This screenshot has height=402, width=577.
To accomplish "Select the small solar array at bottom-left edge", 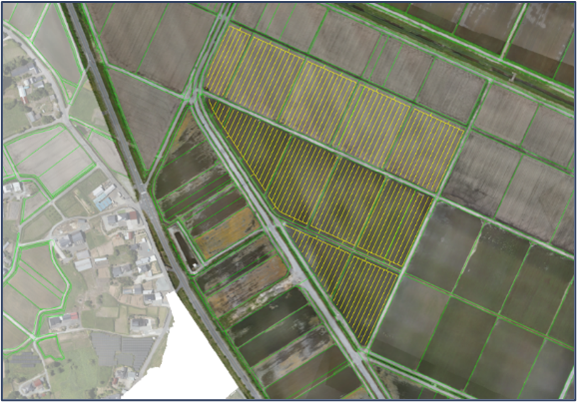I will coord(25,359).
